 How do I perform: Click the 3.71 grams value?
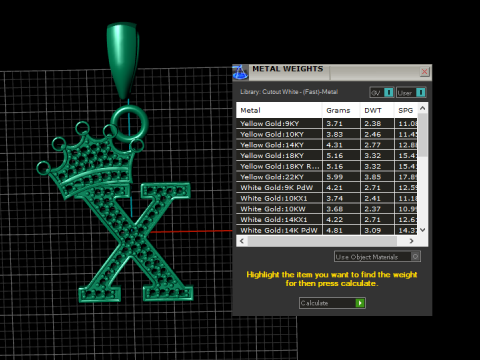coord(334,124)
